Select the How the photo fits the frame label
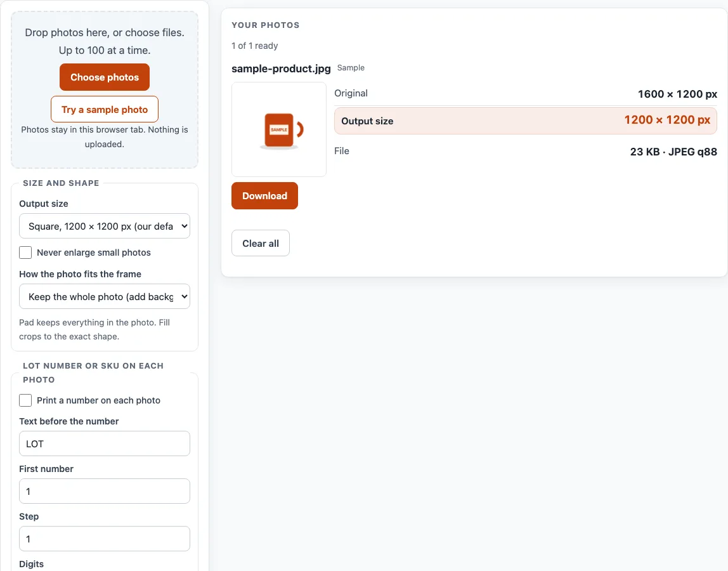728x571 pixels. (81, 274)
